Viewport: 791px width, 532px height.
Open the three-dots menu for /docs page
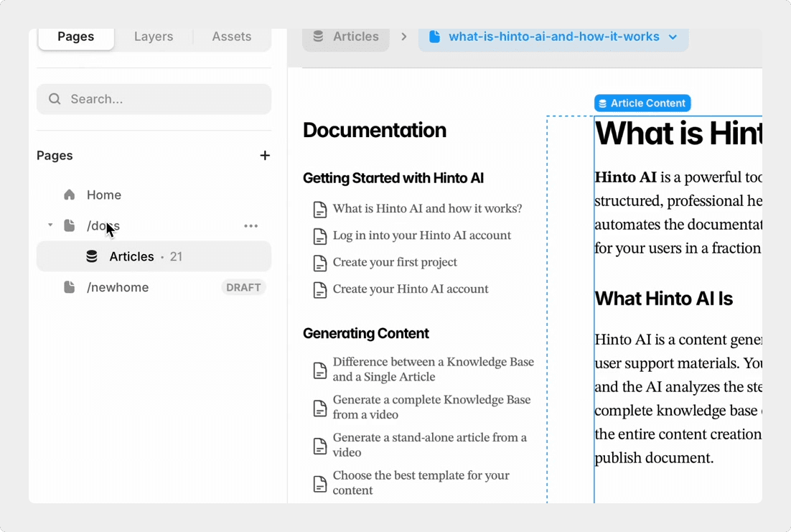pos(251,226)
